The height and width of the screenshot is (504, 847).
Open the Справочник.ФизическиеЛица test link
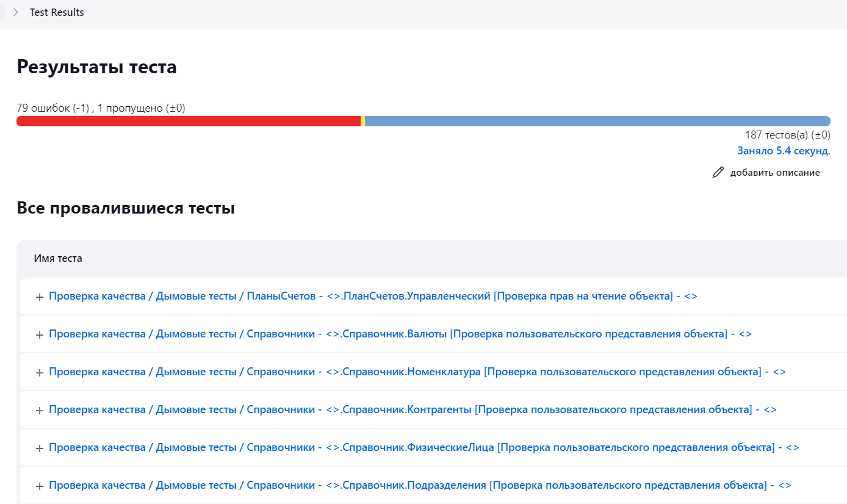[x=422, y=447]
